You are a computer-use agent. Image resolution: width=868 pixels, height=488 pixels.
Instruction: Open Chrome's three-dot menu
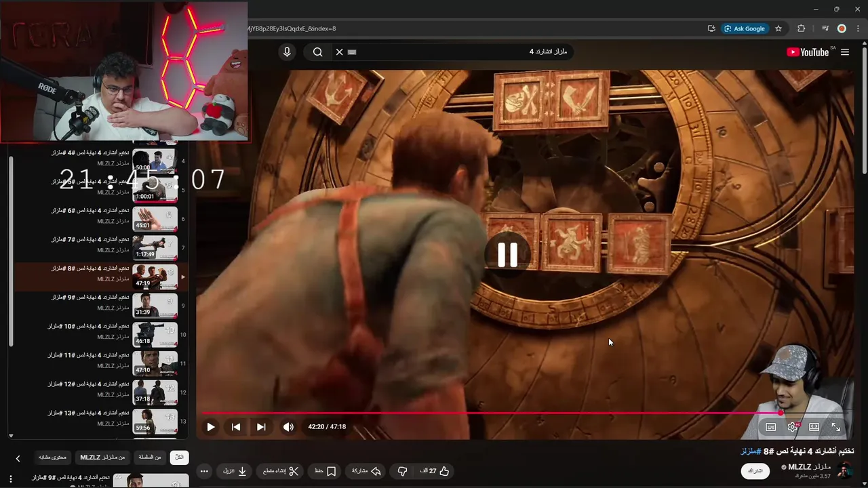(858, 28)
